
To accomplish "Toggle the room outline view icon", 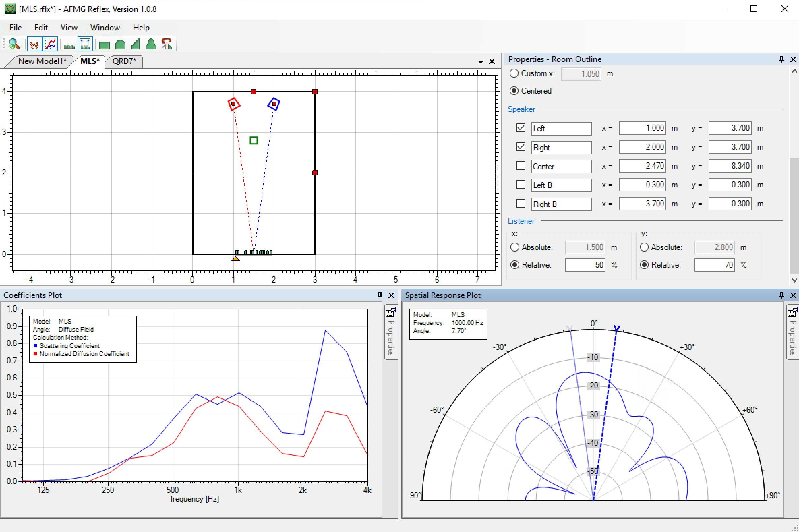I will point(85,44).
